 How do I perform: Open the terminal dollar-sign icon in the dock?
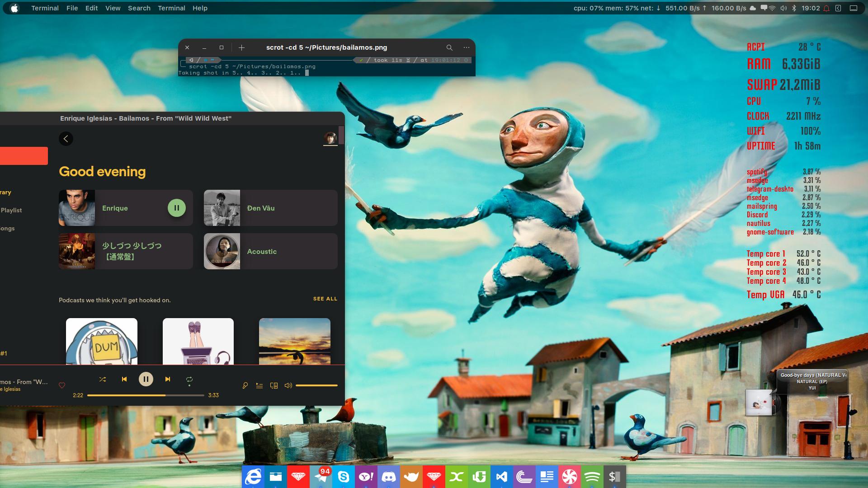pos(615,477)
